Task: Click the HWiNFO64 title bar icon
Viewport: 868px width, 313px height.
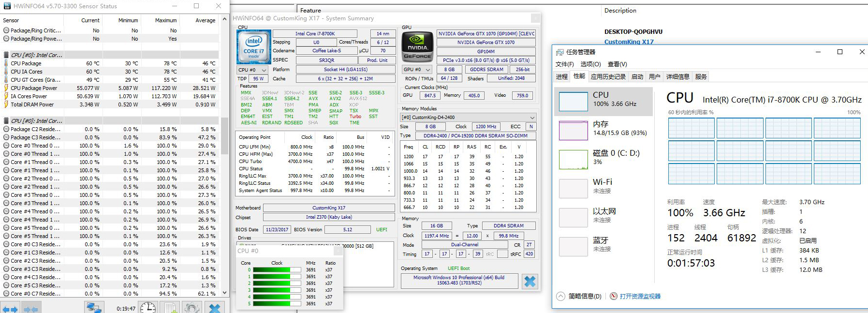Action: pyautogui.click(x=6, y=6)
